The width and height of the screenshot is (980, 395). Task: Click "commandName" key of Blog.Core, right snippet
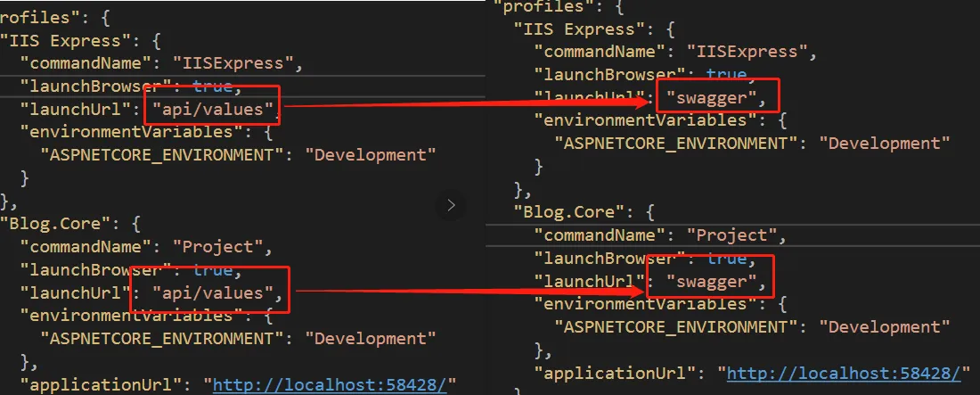pyautogui.click(x=600, y=235)
